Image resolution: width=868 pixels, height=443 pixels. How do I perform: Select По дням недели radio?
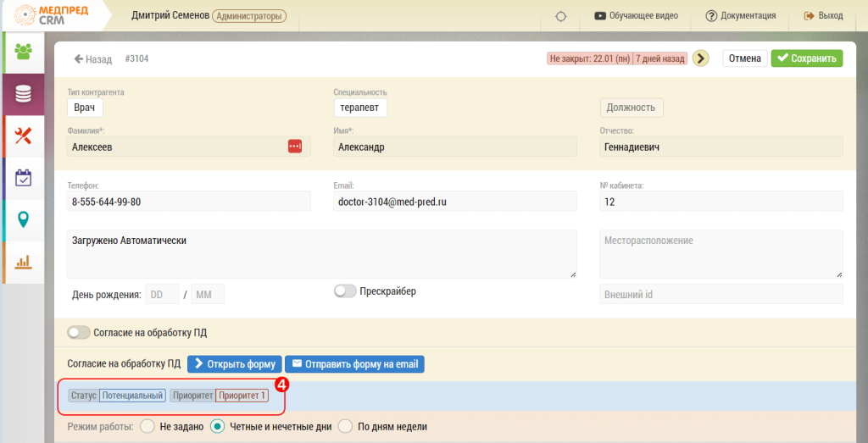click(346, 427)
